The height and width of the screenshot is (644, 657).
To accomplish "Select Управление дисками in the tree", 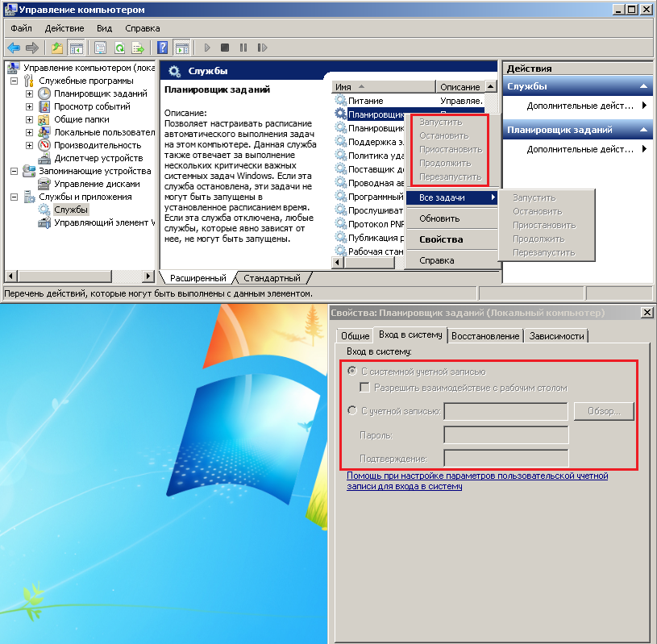I will 98,184.
